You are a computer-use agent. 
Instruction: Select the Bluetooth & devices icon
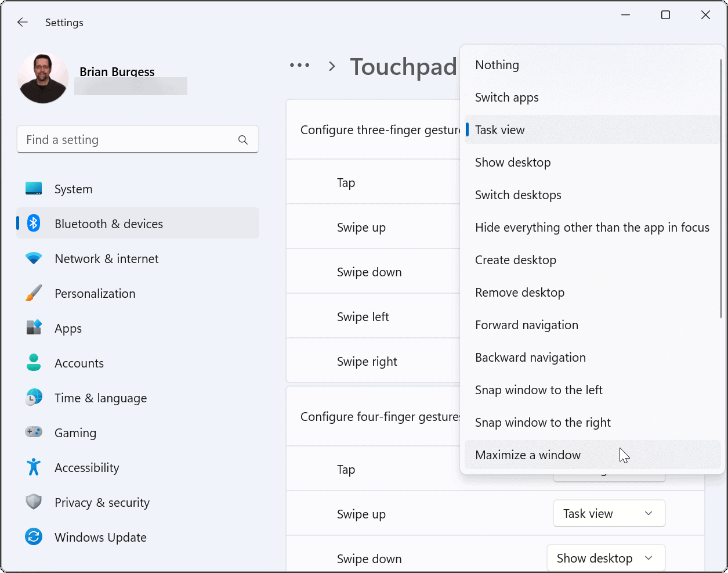[x=34, y=224]
